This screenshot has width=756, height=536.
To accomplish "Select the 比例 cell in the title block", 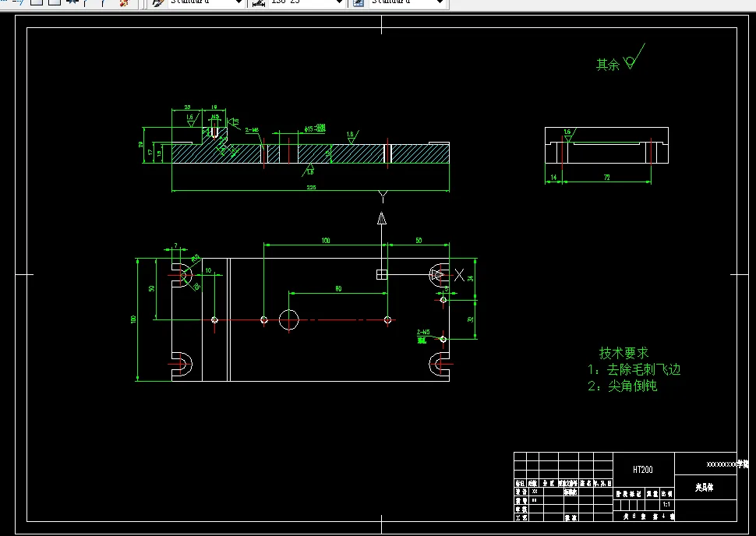I will pos(667,494).
